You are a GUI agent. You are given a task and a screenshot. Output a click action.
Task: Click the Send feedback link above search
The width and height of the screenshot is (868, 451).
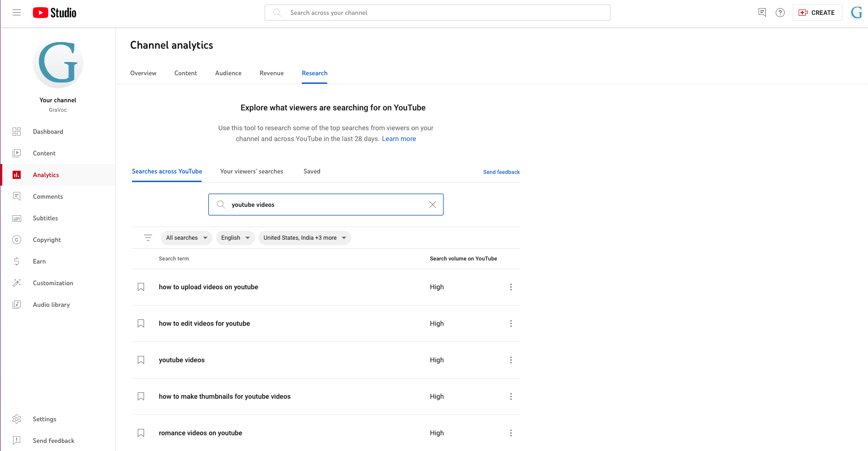pos(501,172)
